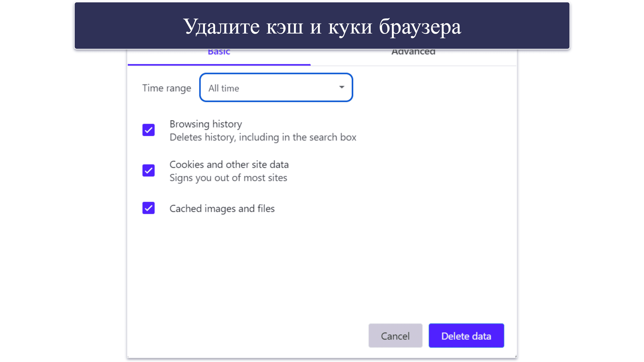Screen dimensions: 644x362
Task: Uncheck Cached images and files checkbox
Action: pos(148,208)
